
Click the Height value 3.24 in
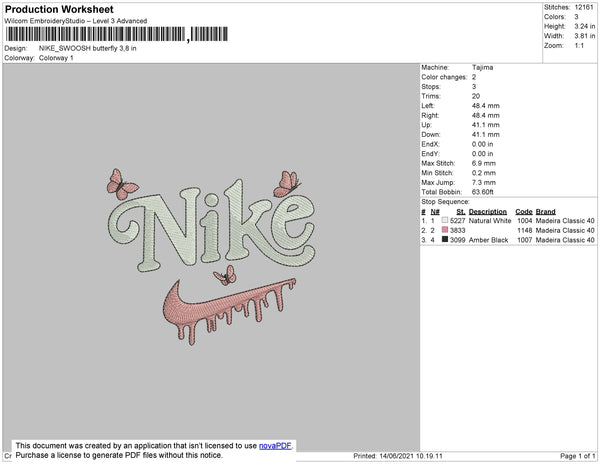pyautogui.click(x=585, y=26)
